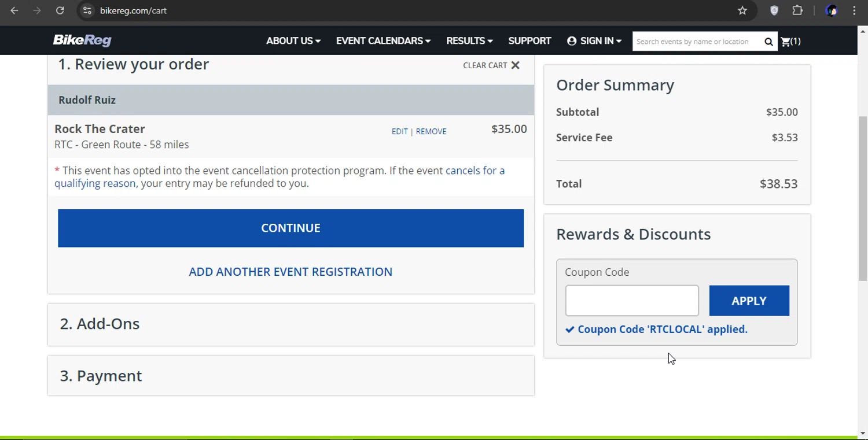This screenshot has width=868, height=440.
Task: Open the About Us dropdown menu
Action: pos(293,41)
